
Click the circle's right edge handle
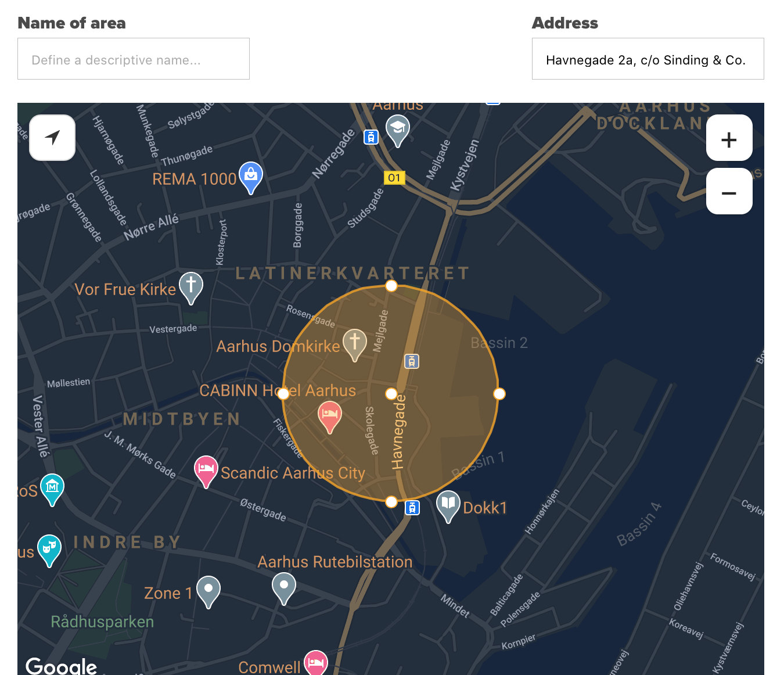[x=499, y=394]
